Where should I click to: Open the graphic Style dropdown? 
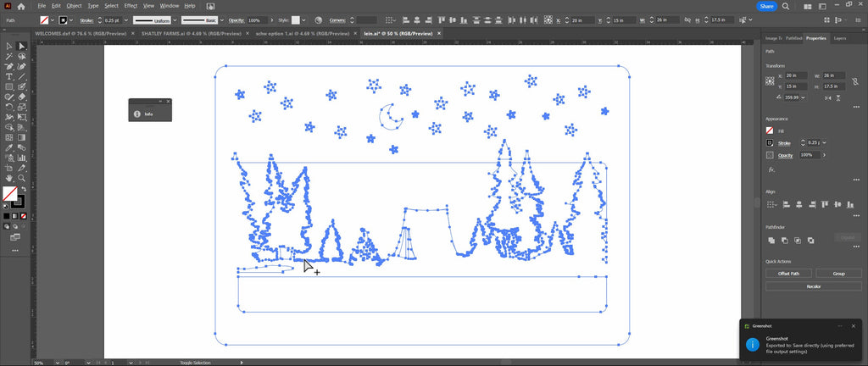point(303,19)
